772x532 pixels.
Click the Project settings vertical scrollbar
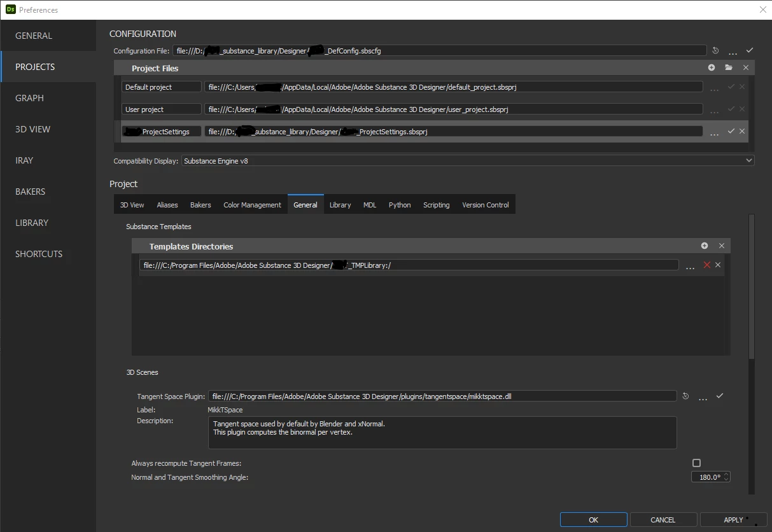[x=752, y=286]
